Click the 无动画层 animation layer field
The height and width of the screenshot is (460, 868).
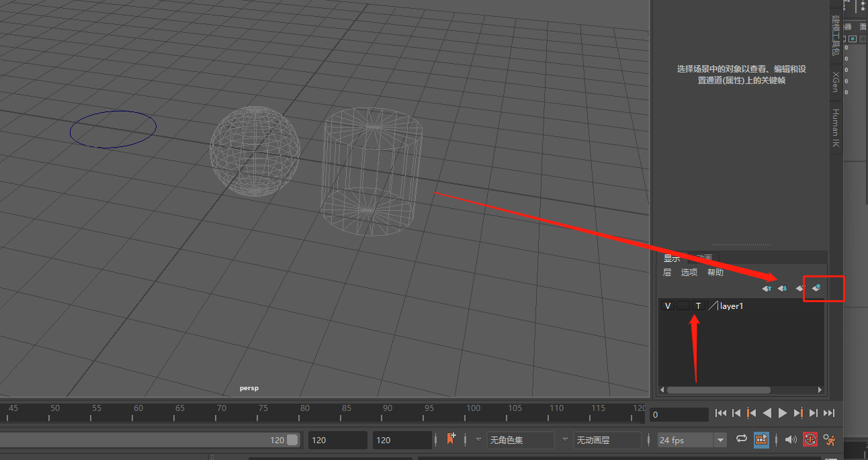pos(607,440)
